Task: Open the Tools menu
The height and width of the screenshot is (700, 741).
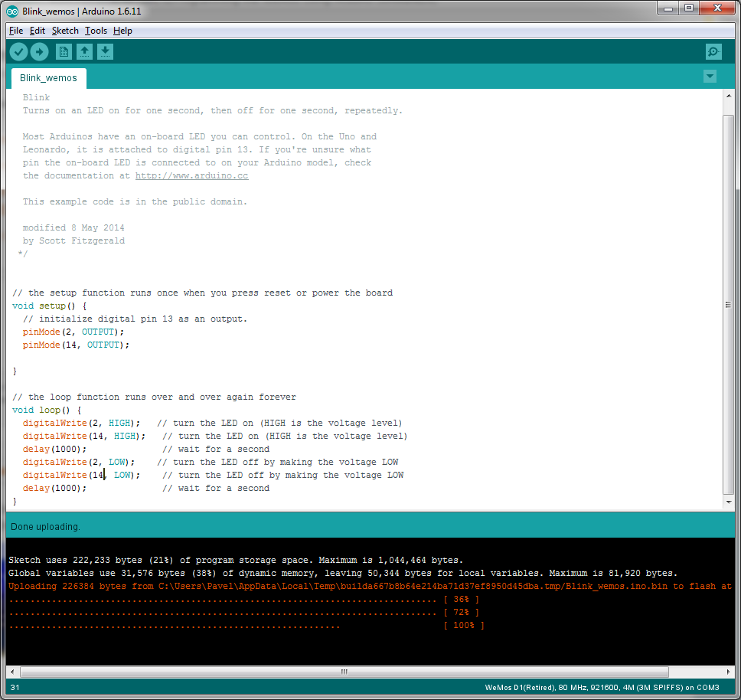Action: 96,31
